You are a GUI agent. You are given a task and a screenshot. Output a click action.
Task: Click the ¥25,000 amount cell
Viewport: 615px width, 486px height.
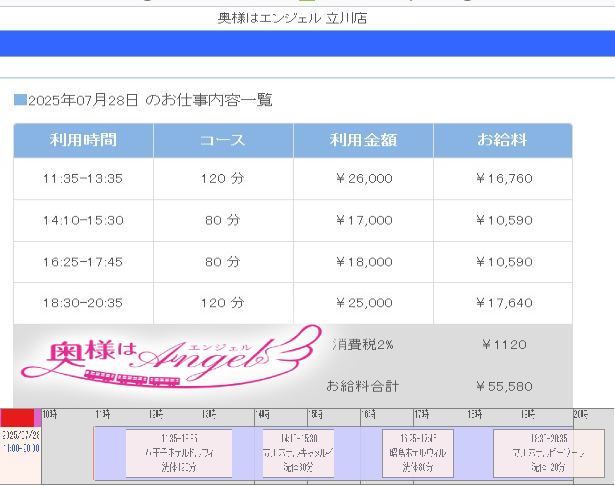363,303
